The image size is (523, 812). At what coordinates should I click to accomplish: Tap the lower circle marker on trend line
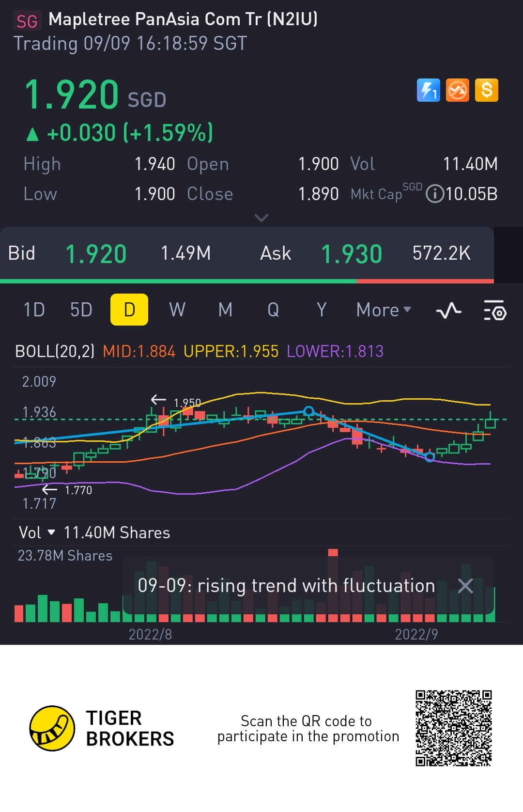click(x=430, y=457)
